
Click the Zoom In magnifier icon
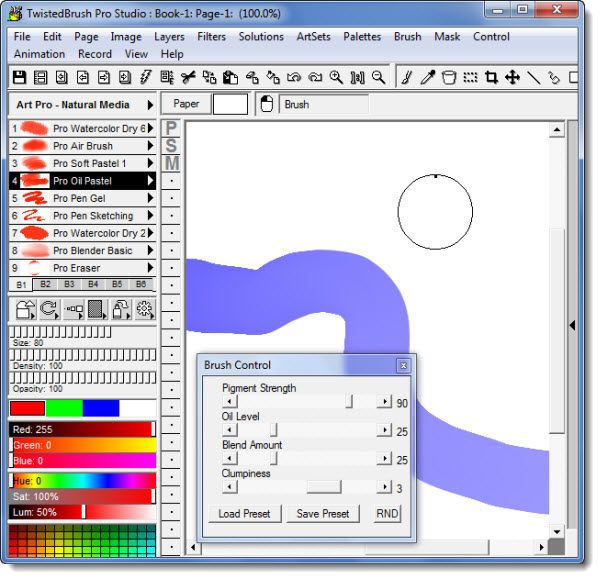tap(336, 78)
